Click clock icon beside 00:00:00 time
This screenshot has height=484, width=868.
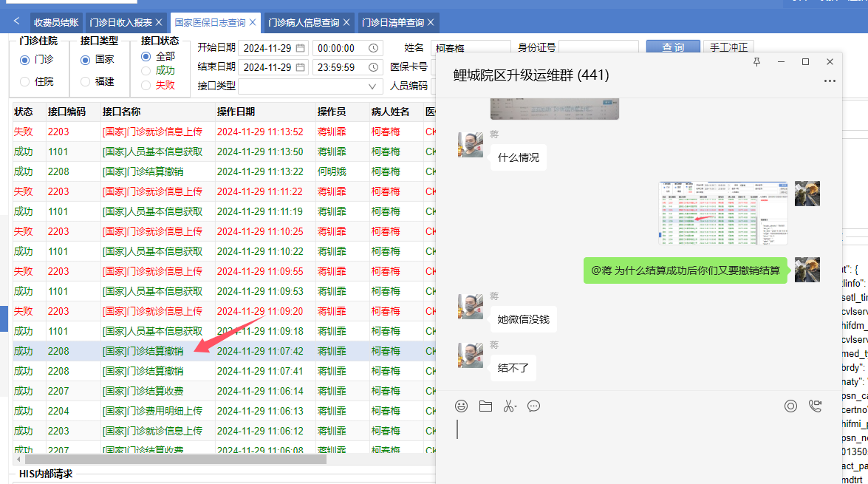coord(374,48)
